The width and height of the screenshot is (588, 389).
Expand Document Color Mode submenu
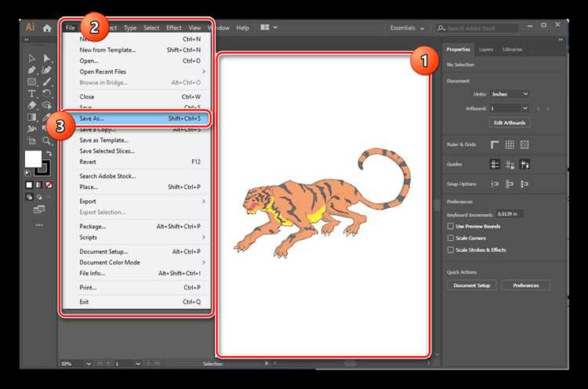tap(136, 263)
